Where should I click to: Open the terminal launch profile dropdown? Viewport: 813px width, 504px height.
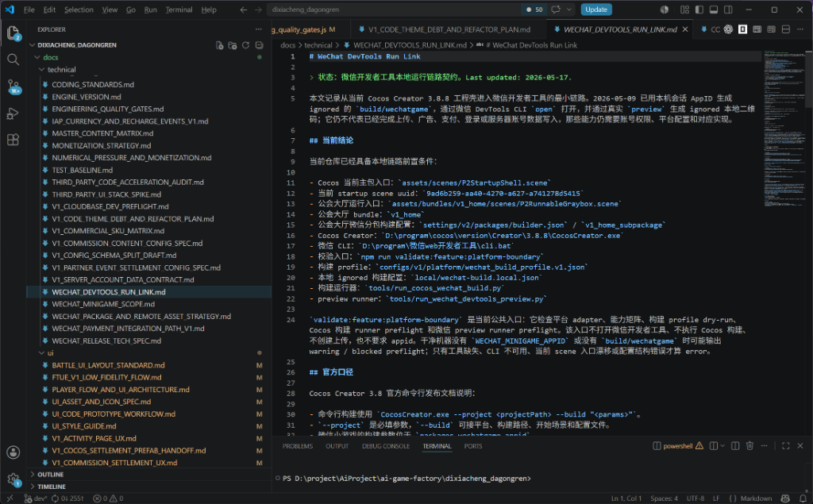coord(722,446)
